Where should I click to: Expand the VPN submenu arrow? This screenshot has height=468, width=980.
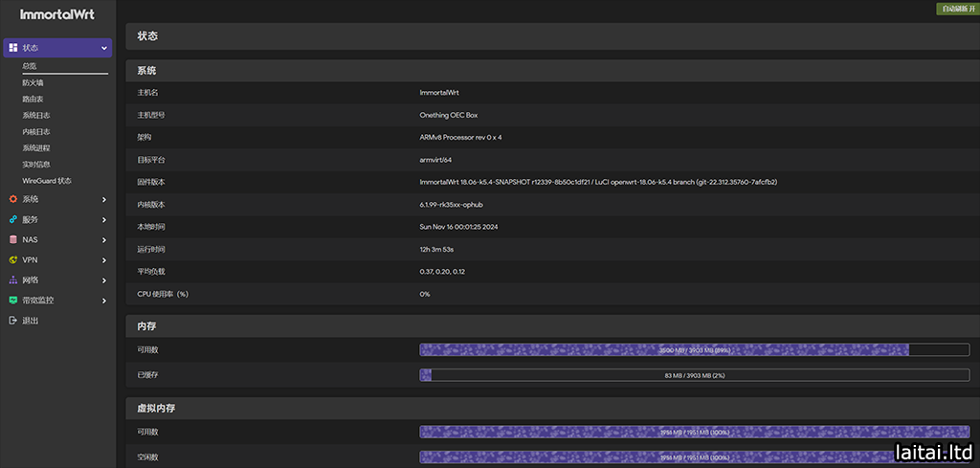point(103,259)
